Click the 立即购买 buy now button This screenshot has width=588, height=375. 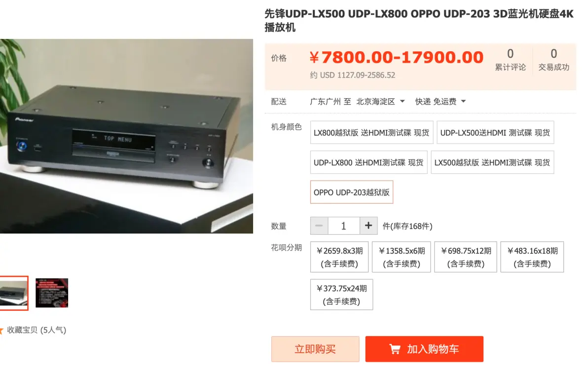coord(315,349)
